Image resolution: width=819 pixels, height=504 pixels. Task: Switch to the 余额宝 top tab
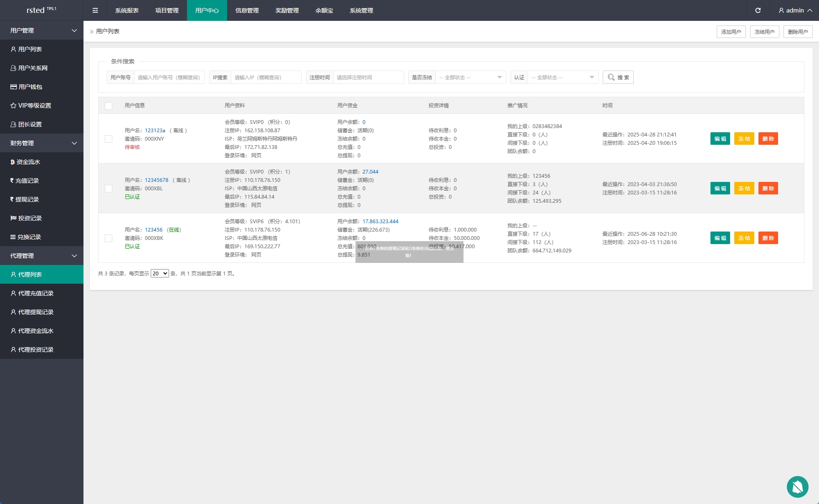pyautogui.click(x=324, y=10)
